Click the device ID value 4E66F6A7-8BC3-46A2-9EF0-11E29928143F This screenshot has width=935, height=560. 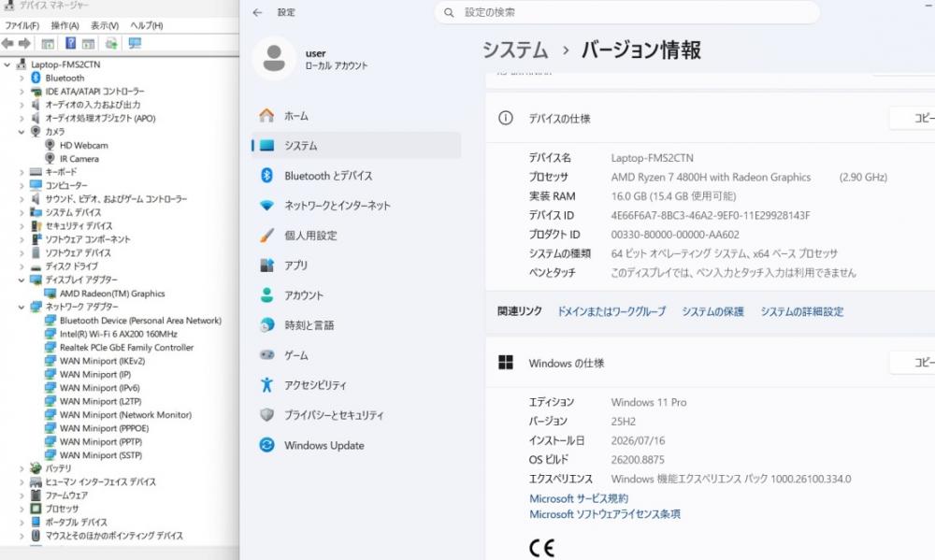tap(711, 215)
